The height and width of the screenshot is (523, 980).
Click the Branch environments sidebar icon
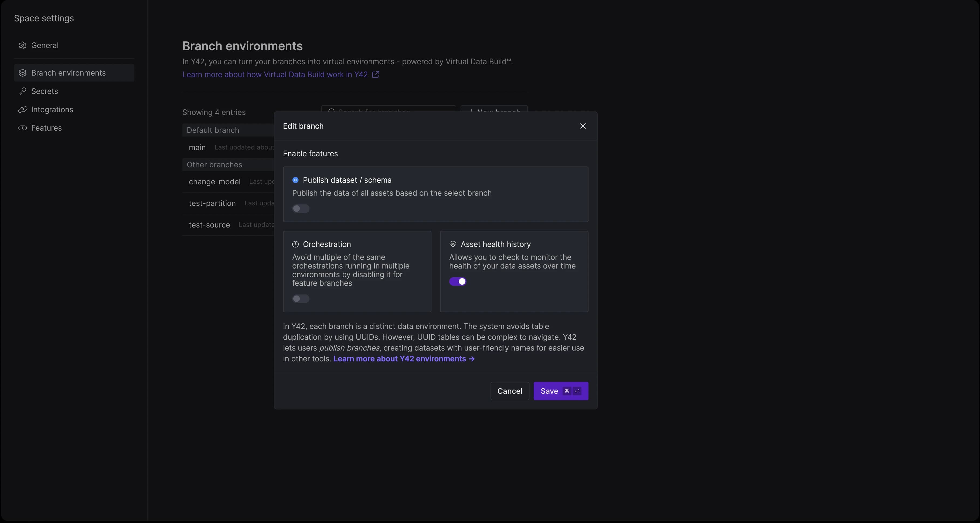(21, 73)
